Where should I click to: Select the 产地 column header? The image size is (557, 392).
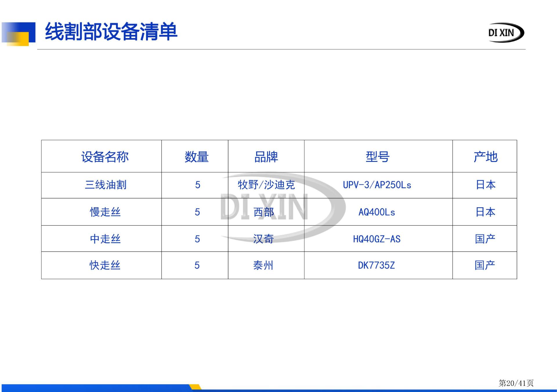485,157
